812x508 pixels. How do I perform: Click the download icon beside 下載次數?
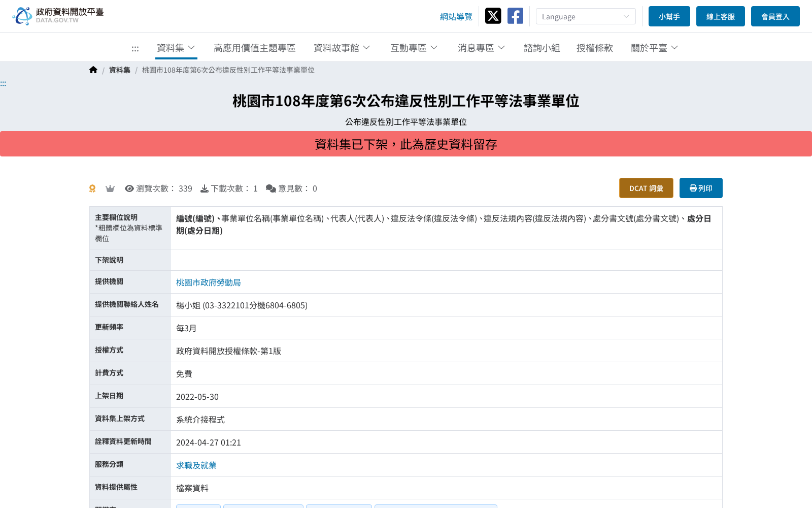(x=205, y=188)
